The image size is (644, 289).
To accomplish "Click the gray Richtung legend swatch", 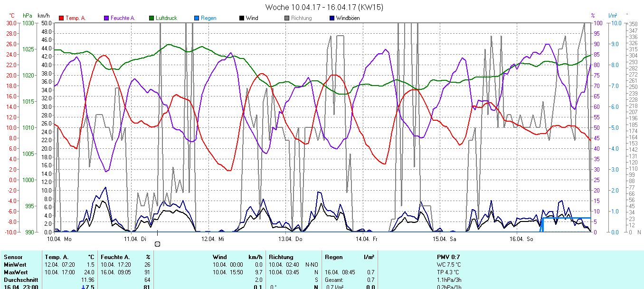I will click(287, 18).
